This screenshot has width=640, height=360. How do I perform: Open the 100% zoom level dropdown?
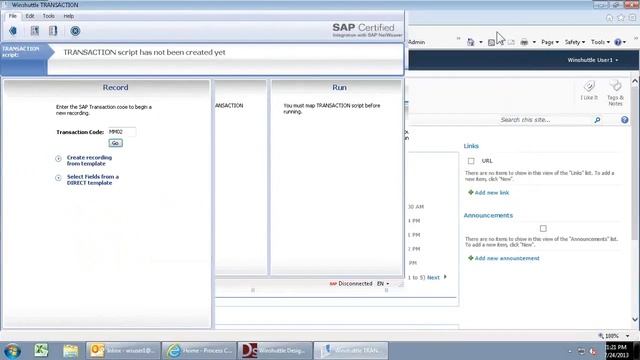click(x=627, y=336)
